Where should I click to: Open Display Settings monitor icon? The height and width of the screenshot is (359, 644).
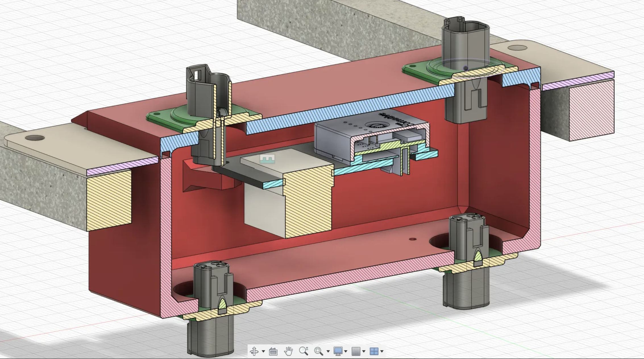click(x=338, y=351)
